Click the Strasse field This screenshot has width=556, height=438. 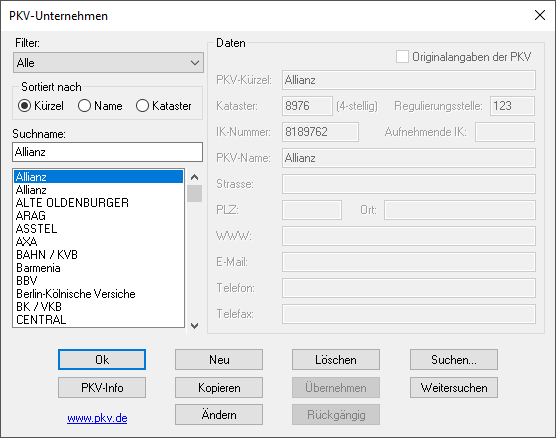click(x=409, y=184)
